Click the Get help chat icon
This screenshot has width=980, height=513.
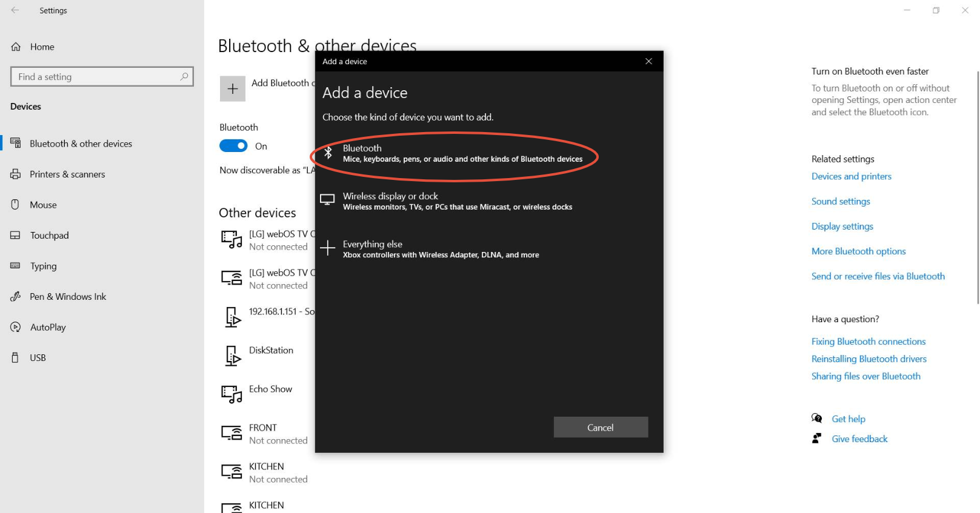817,419
